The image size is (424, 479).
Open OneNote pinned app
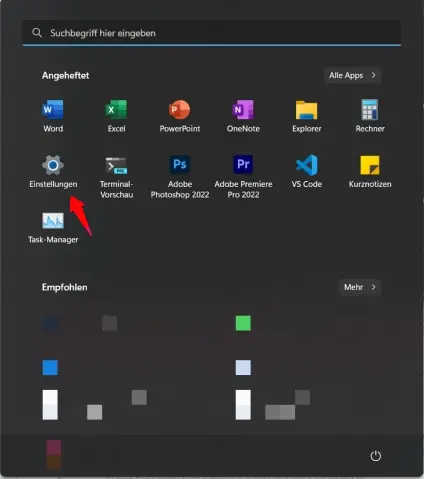click(x=243, y=116)
